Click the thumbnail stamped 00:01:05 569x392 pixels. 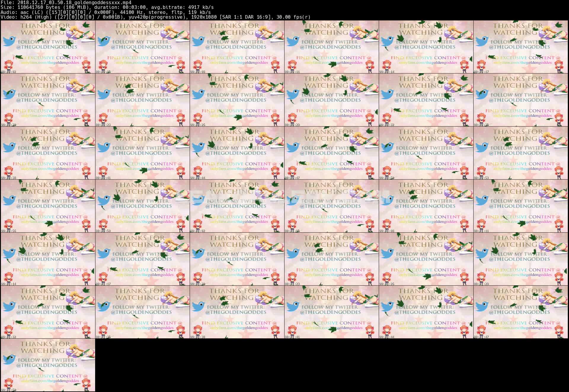(x=332, y=206)
